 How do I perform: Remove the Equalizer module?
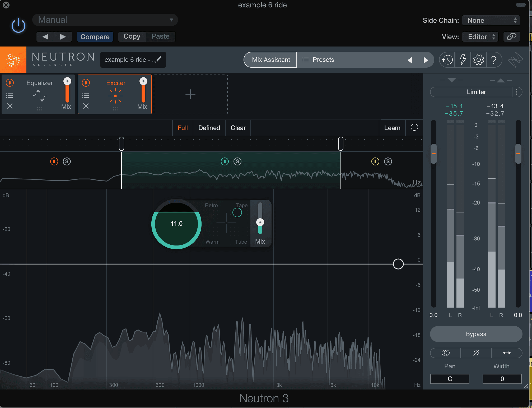pyautogui.click(x=10, y=106)
